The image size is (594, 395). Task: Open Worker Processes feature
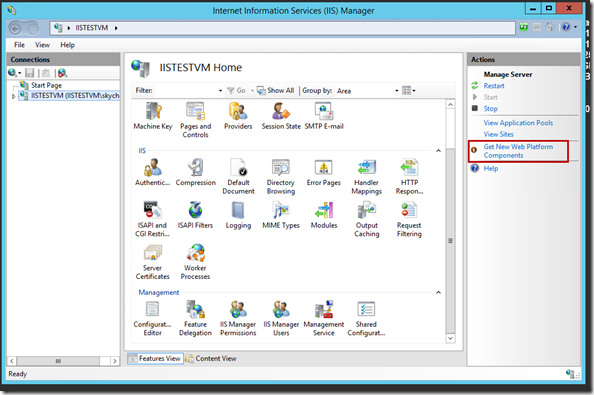[195, 262]
